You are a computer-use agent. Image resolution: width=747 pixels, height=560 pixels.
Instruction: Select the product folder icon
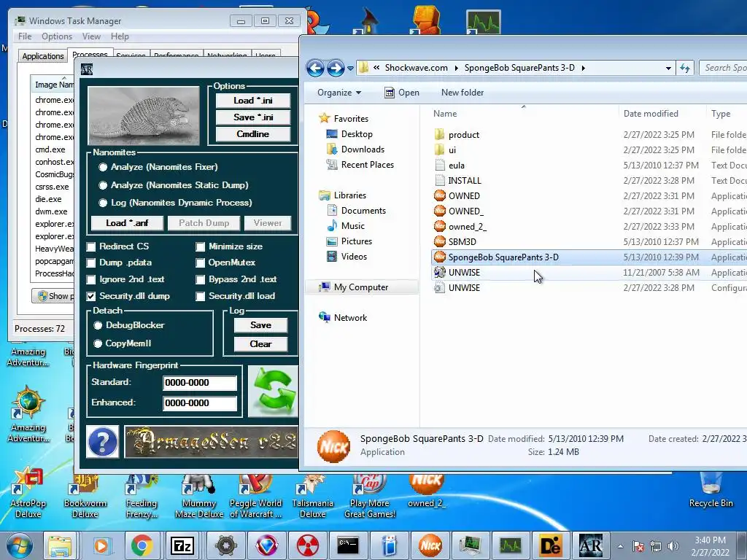click(439, 135)
